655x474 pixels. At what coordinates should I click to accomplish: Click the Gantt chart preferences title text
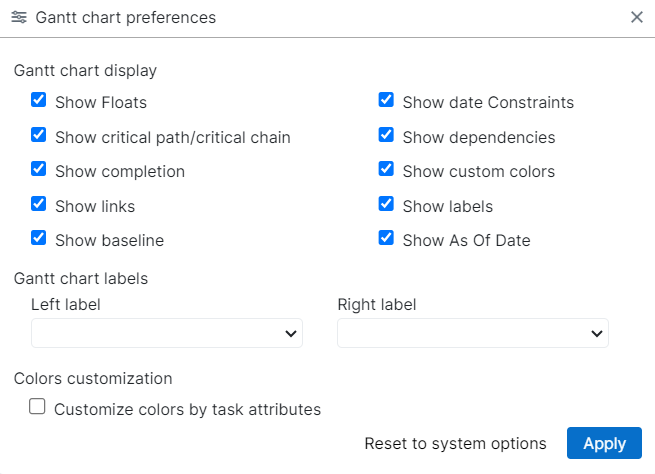click(125, 17)
